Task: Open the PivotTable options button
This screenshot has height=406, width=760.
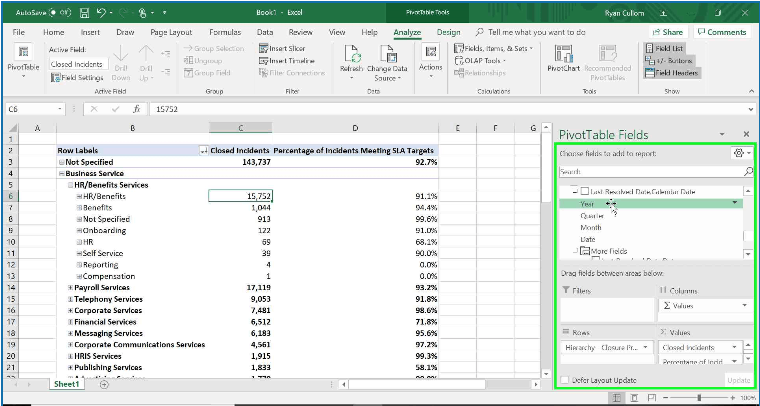Action: pos(23,63)
